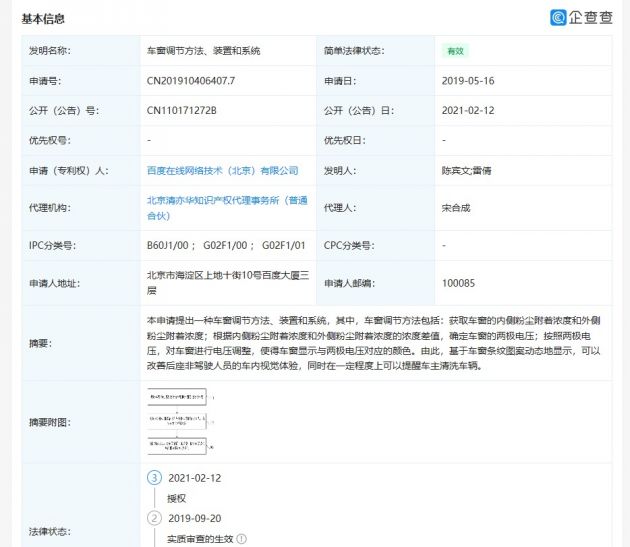Click timeline date 2019-09-20
The width and height of the screenshot is (630, 547).
click(x=195, y=518)
